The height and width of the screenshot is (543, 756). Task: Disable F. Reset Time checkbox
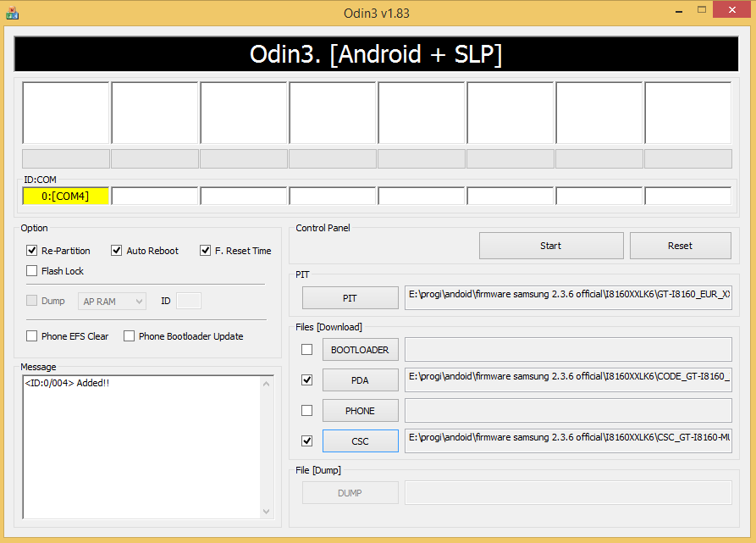pos(206,251)
